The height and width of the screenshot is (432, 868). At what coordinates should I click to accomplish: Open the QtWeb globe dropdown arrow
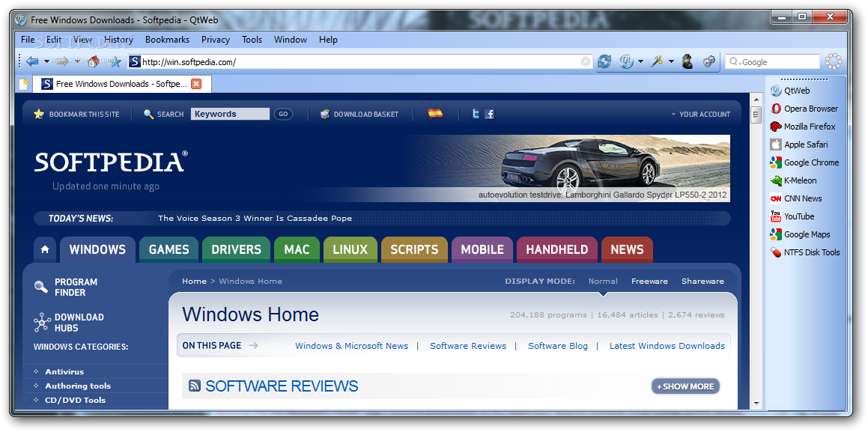point(640,61)
